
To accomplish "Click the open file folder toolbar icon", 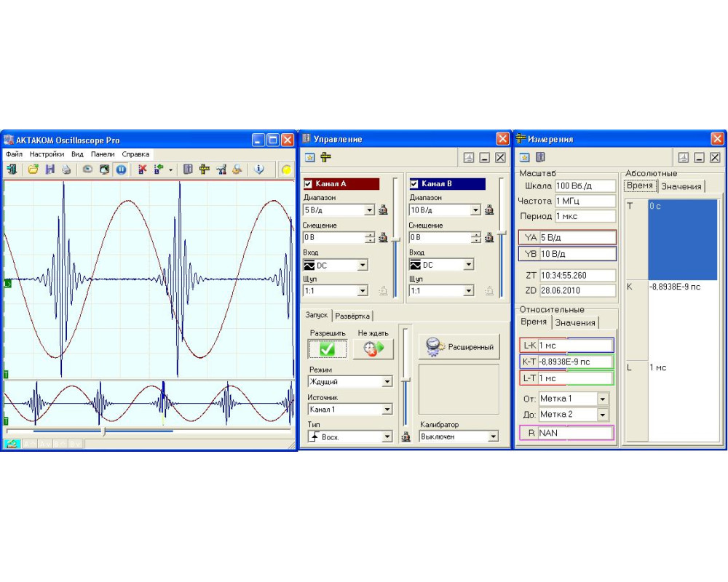I will tap(33, 170).
